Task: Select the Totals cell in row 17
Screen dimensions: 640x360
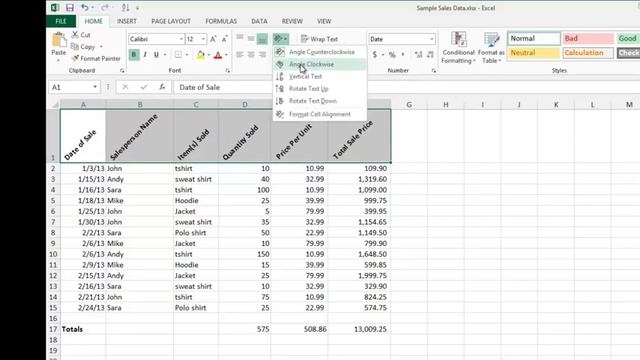Action: pyautogui.click(x=83, y=329)
